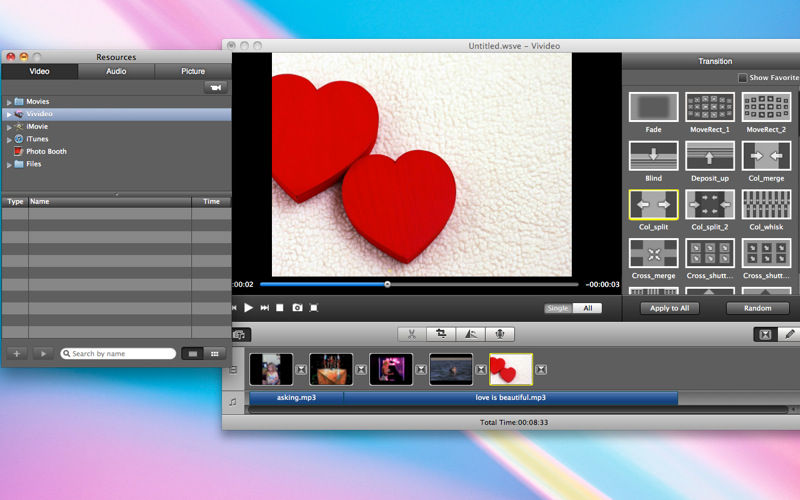Enable Show Favorite checkbox

[x=743, y=78]
